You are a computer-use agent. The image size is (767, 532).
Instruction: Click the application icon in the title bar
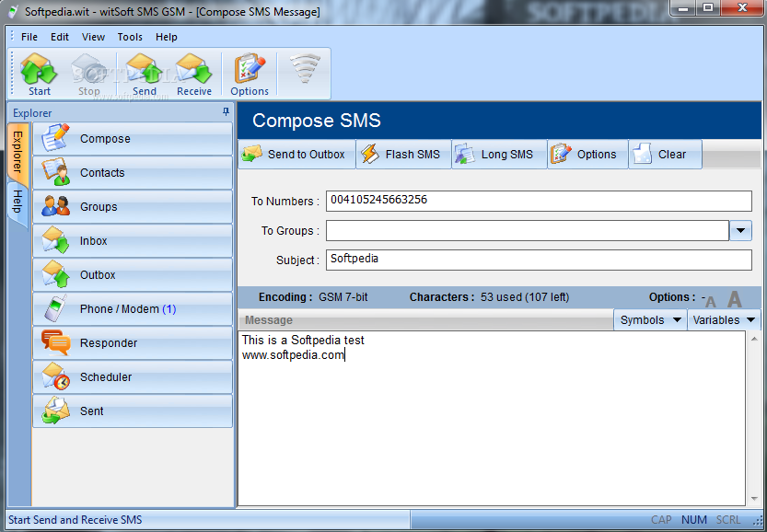coord(12,11)
